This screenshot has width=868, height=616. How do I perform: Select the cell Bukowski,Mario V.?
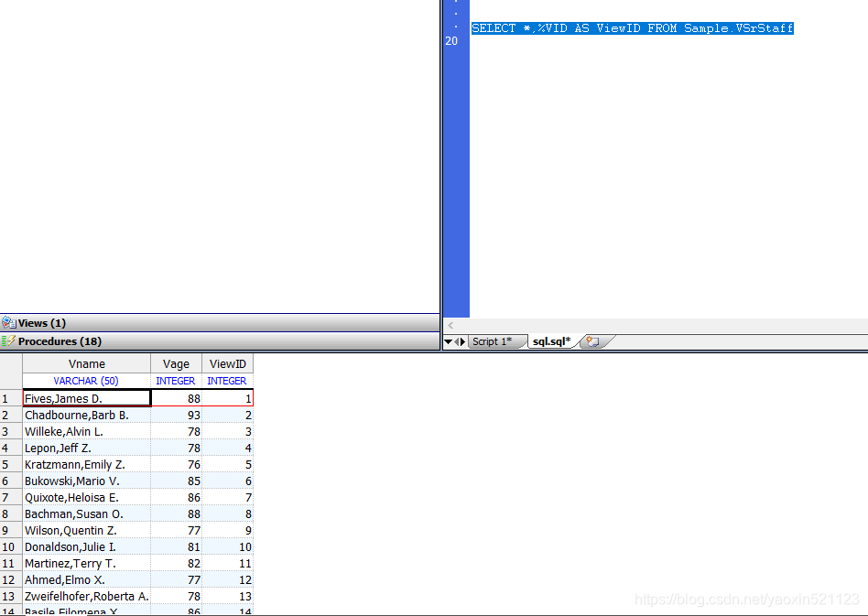point(86,481)
